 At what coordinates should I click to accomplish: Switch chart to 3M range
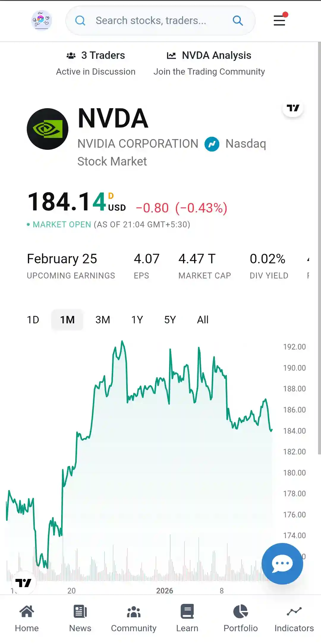[x=103, y=320]
